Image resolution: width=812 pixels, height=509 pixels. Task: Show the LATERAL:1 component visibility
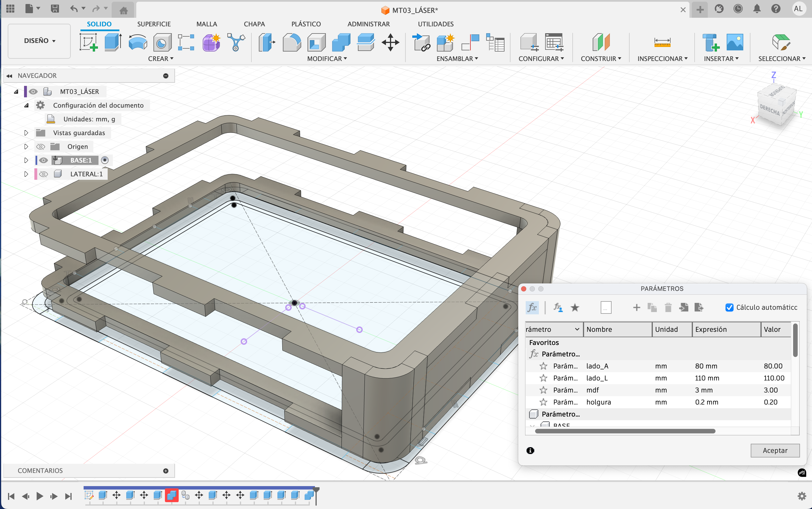44,174
